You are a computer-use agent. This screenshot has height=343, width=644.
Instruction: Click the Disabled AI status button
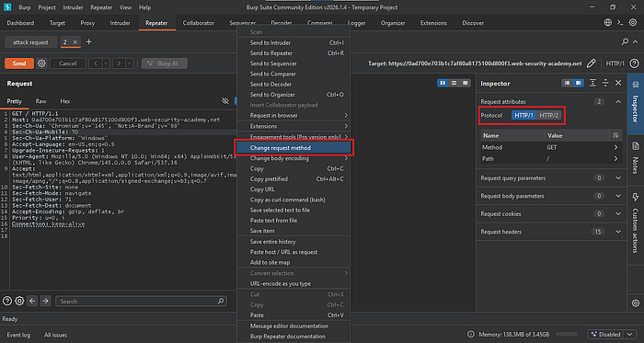(605, 335)
